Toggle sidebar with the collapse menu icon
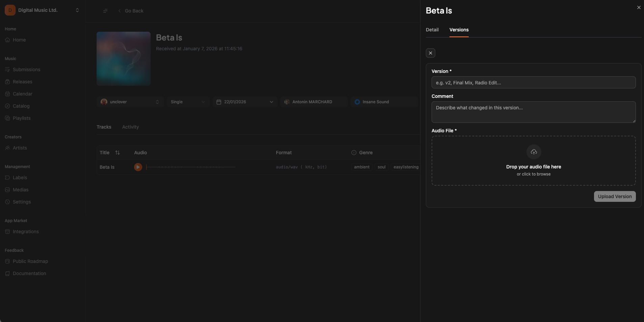The width and height of the screenshot is (644, 322). 105,11
